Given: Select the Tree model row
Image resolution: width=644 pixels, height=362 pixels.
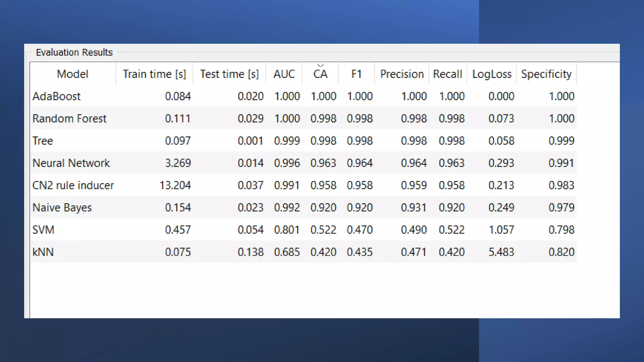Looking at the screenshot, I should click(43, 141).
